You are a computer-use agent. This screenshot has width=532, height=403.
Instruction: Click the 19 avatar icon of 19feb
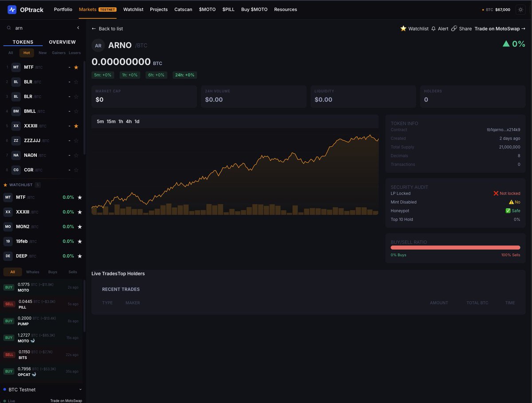click(x=8, y=241)
